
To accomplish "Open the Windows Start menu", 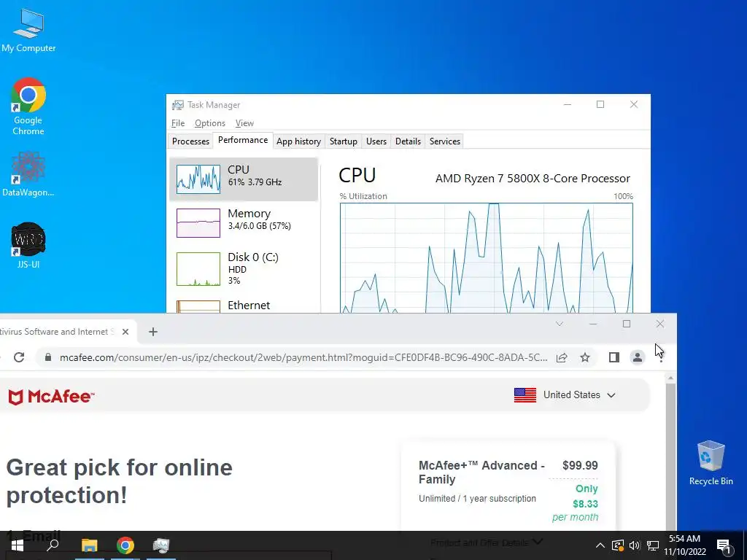I will (x=18, y=545).
